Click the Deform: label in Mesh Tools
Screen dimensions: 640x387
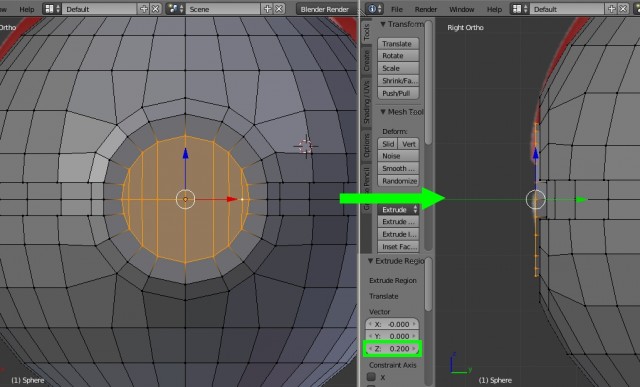(395, 131)
